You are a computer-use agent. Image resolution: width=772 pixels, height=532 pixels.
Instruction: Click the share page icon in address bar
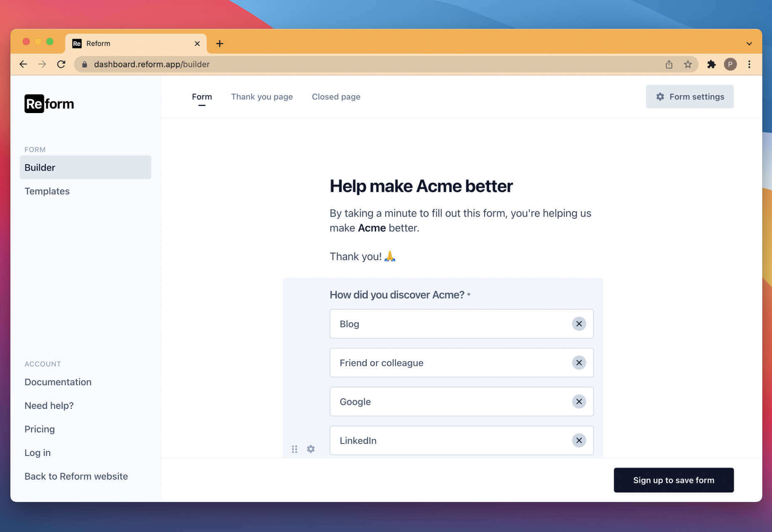[669, 64]
